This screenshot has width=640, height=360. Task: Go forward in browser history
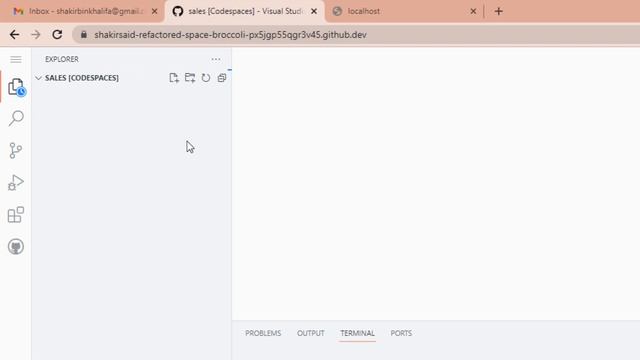point(36,35)
